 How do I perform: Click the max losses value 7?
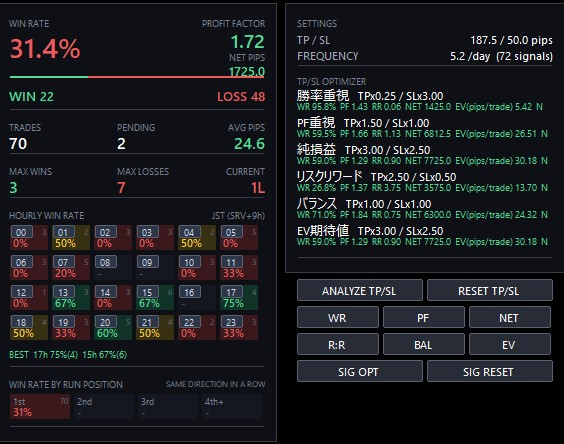click(x=121, y=188)
